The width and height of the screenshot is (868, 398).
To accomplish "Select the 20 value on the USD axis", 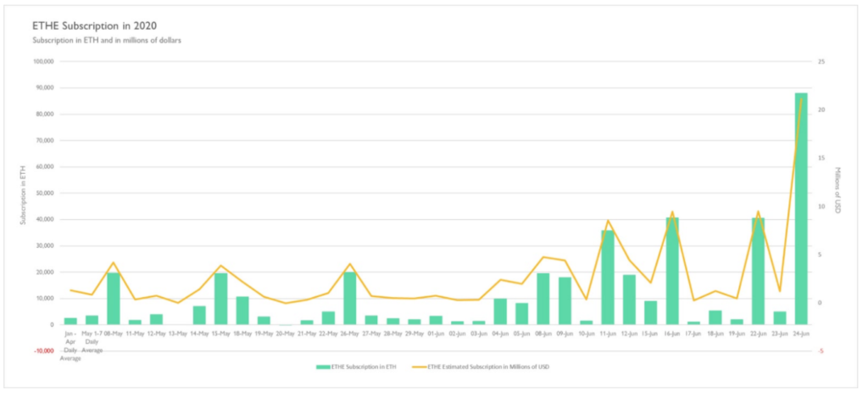I will (821, 109).
